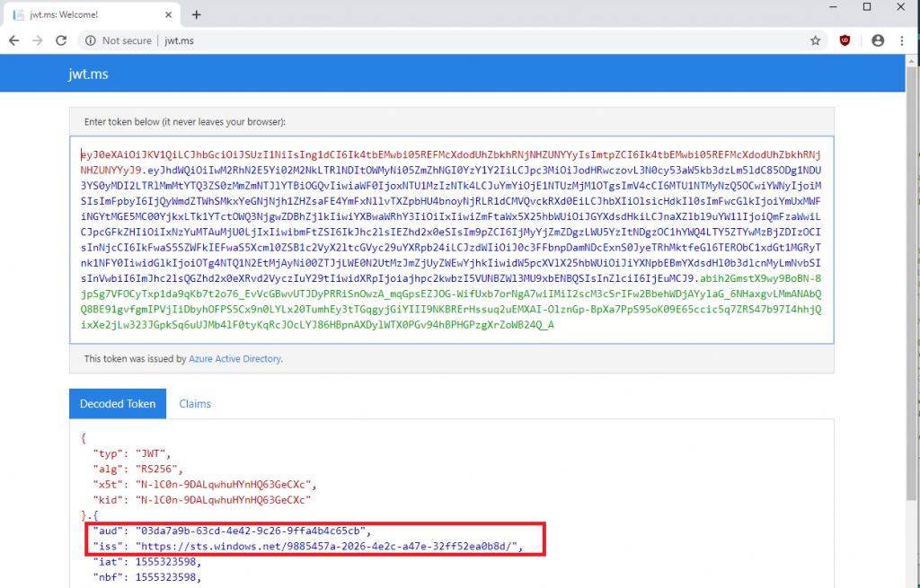This screenshot has width=920, height=588.
Task: Bookmark this page with the star icon
Action: click(x=815, y=40)
